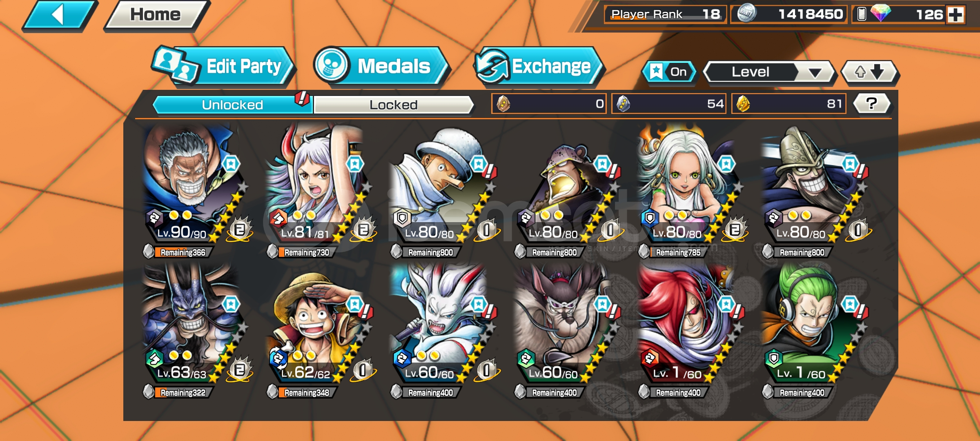The image size is (980, 441).
Task: Click the gold fragment counter showing 81
Action: point(789,104)
